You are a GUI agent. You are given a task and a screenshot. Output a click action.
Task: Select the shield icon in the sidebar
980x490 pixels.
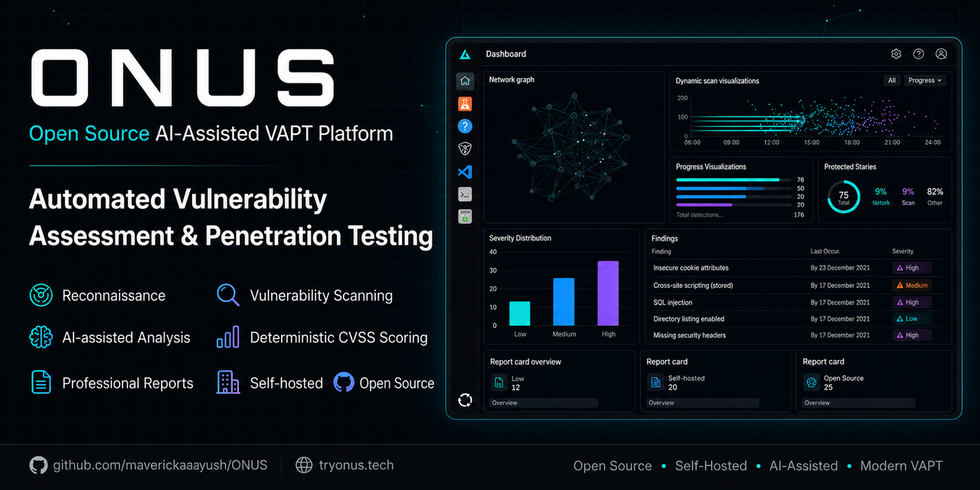(x=465, y=149)
